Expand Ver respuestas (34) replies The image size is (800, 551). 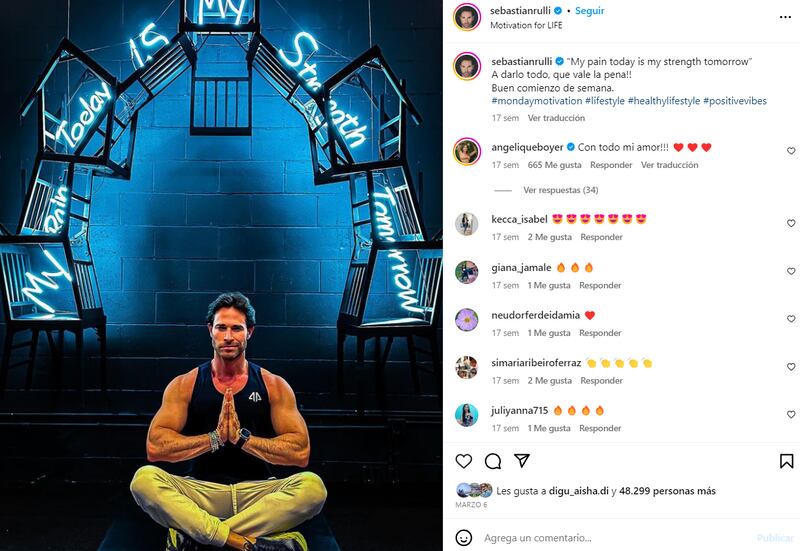(560, 190)
